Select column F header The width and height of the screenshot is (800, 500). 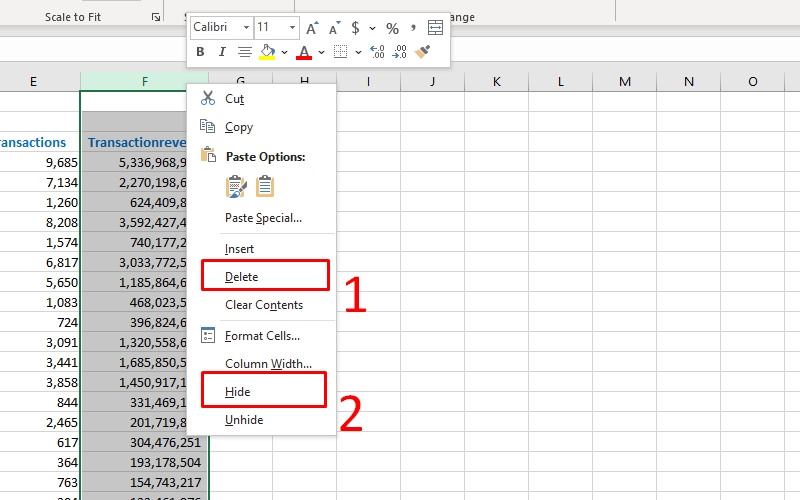[x=144, y=82]
